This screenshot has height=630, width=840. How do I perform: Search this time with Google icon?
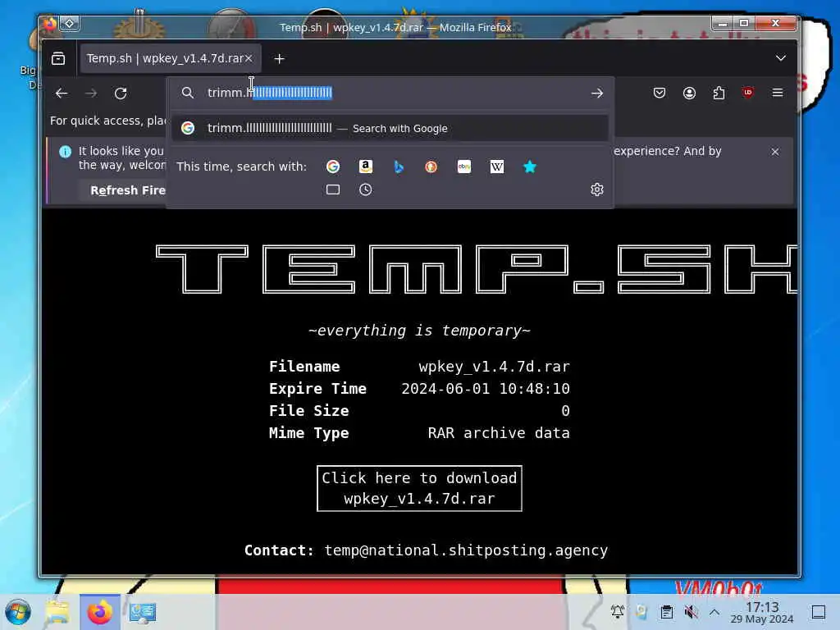click(333, 167)
